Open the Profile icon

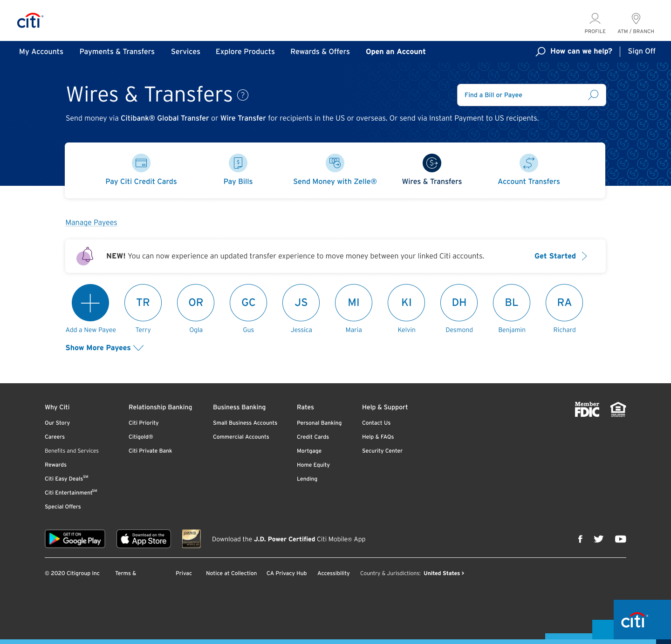[x=595, y=19]
